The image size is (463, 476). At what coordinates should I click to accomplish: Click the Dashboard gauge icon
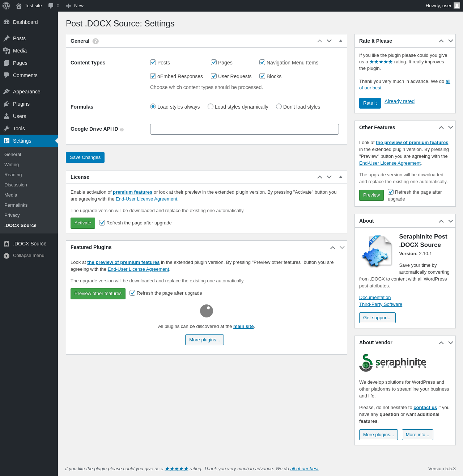point(7,22)
